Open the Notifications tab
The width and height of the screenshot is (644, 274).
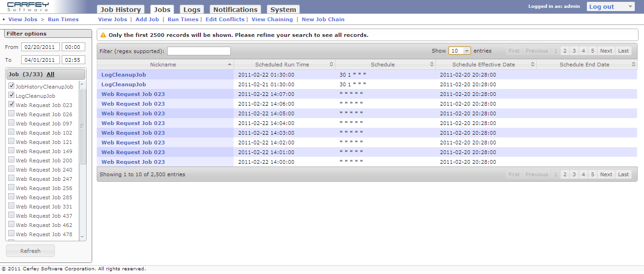(x=235, y=10)
